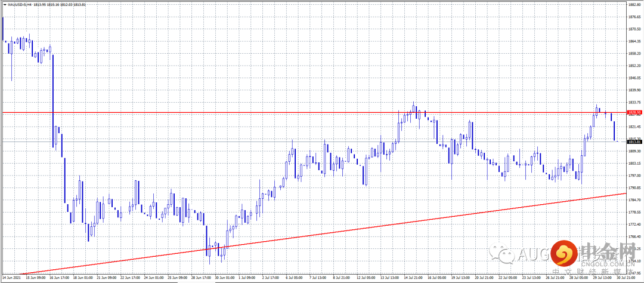The width and height of the screenshot is (644, 283).
Task: Click the 18 Jun 01:00 time label
Action: [x=84, y=278]
